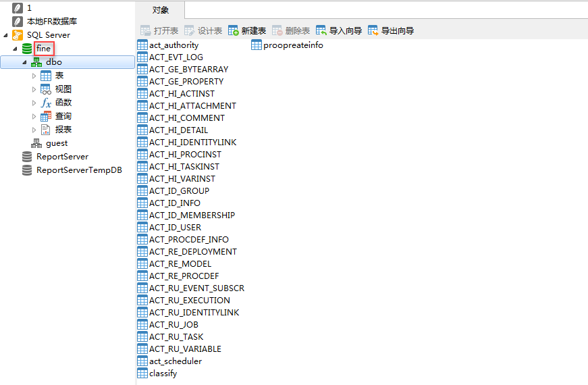This screenshot has width=588, height=385.
Task: Select the ACT_HI_COMMENT table
Action: (x=187, y=118)
